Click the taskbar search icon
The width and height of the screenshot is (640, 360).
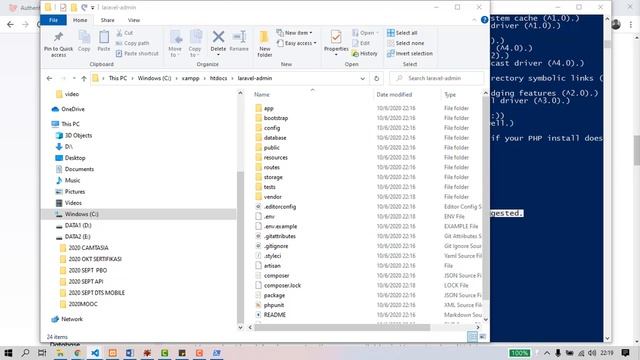coord(25,353)
